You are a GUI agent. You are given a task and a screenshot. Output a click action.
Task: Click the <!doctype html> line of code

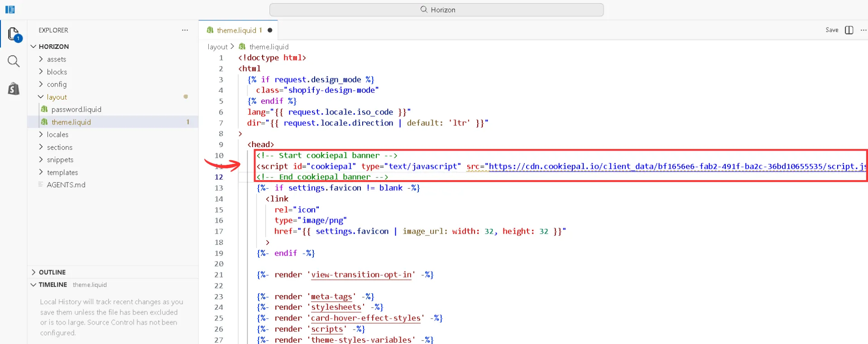pos(272,57)
